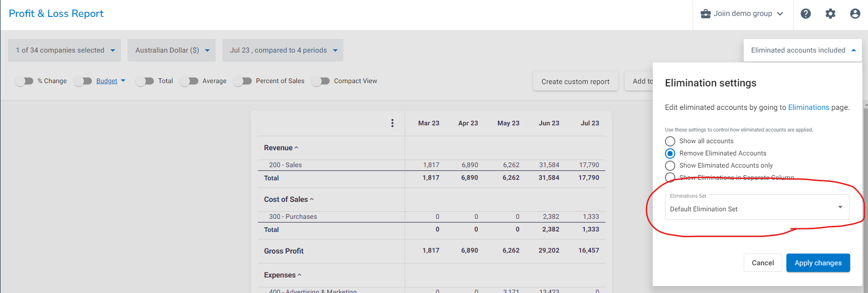Screen dimensions: 868x293
Task: Open the three-dot table options menu
Action: click(x=392, y=123)
